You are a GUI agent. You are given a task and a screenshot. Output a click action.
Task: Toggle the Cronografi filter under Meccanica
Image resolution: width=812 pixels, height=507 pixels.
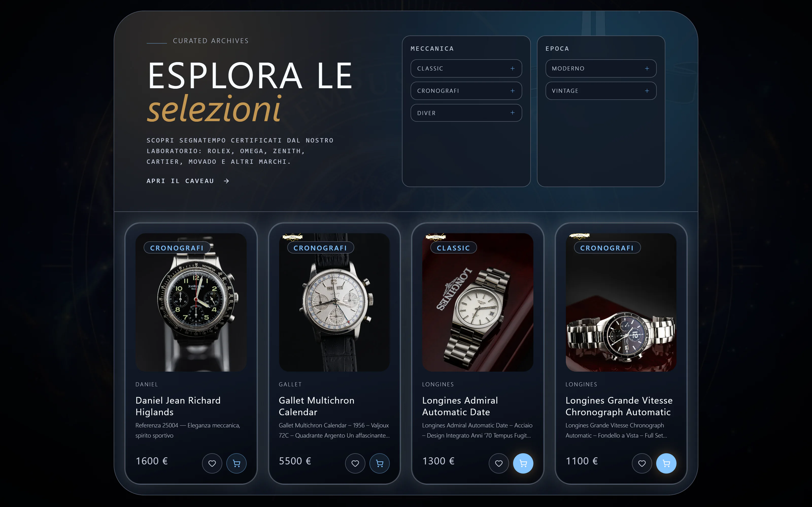coord(466,90)
